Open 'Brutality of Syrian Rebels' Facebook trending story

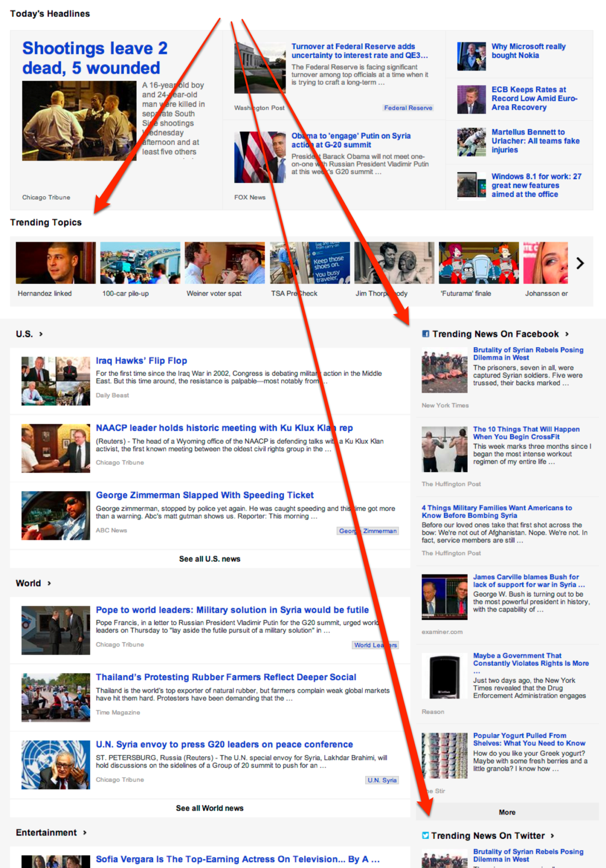pyautogui.click(x=528, y=354)
